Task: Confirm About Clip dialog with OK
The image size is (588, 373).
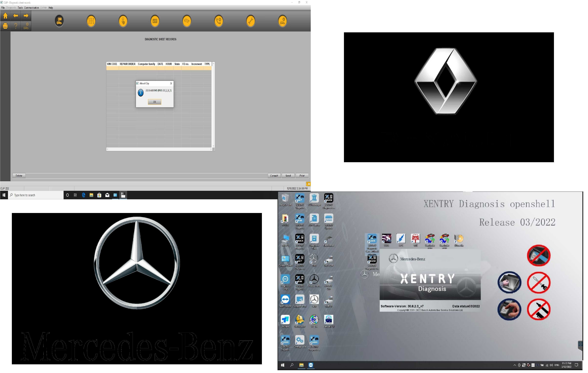Action: (155, 102)
